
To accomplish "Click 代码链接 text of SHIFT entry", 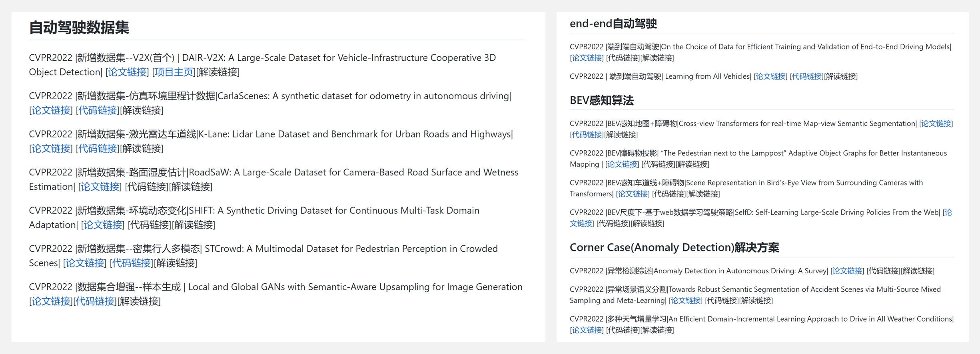I will pos(150,225).
